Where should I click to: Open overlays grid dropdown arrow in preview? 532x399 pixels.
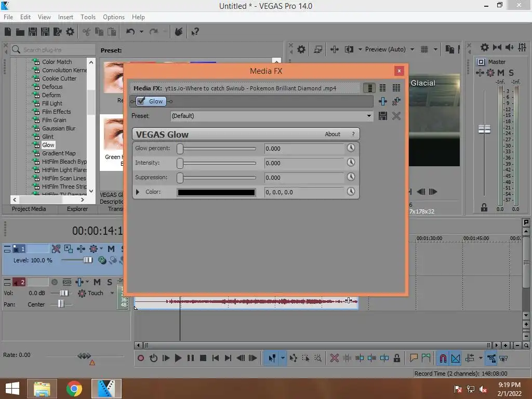435,49
